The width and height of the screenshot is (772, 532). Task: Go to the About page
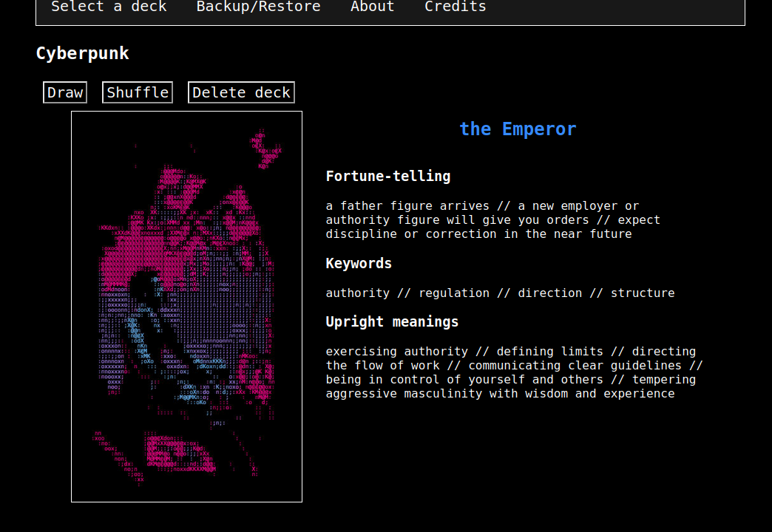(372, 7)
